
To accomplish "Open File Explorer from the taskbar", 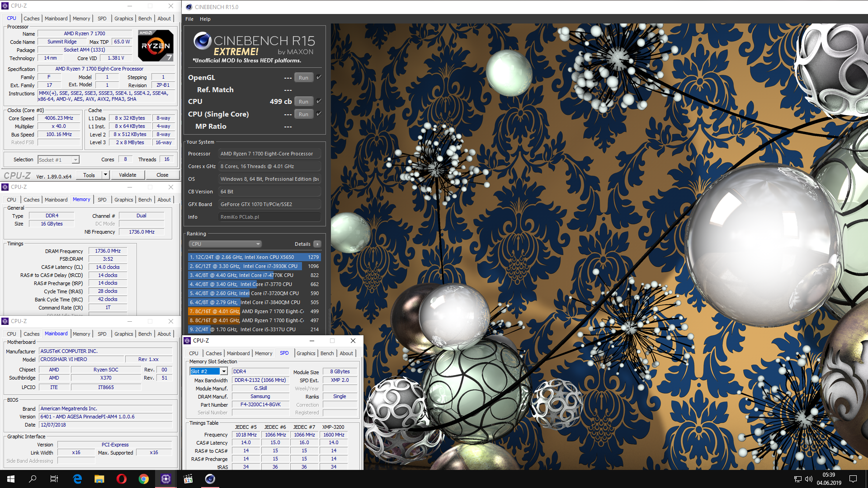I will 99,479.
